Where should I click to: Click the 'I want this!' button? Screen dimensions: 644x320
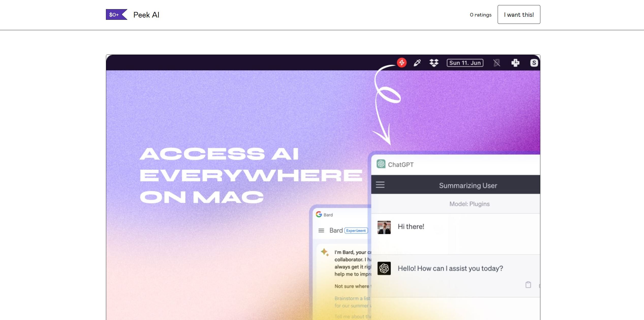click(519, 14)
